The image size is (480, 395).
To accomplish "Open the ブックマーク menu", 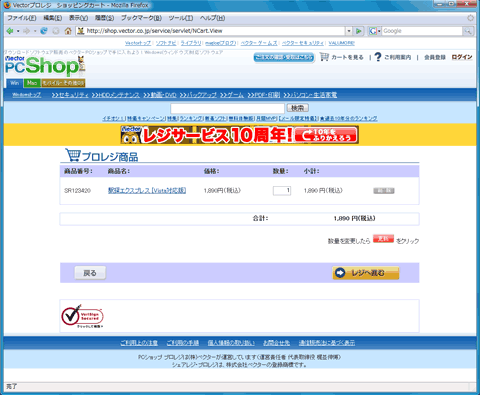I will [141, 18].
